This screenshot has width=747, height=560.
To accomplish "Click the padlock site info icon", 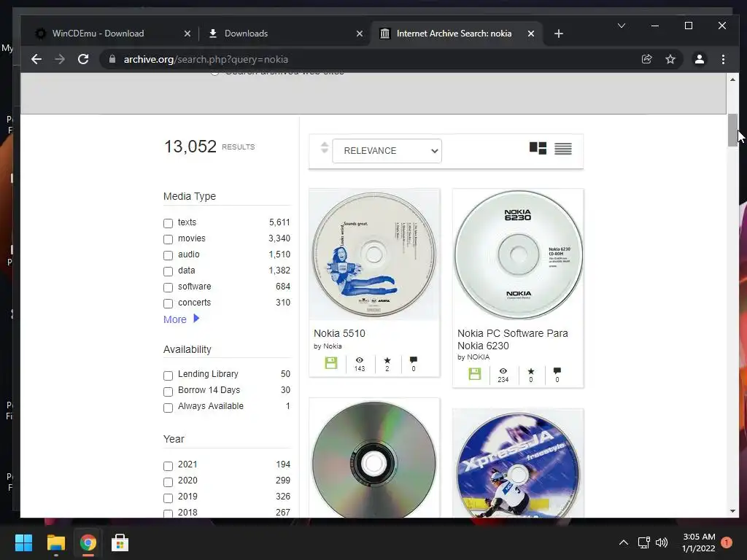I will click(112, 59).
